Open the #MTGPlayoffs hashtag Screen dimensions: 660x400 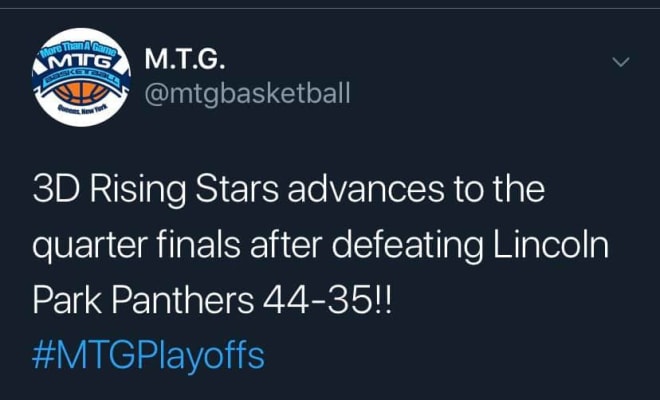click(x=148, y=356)
